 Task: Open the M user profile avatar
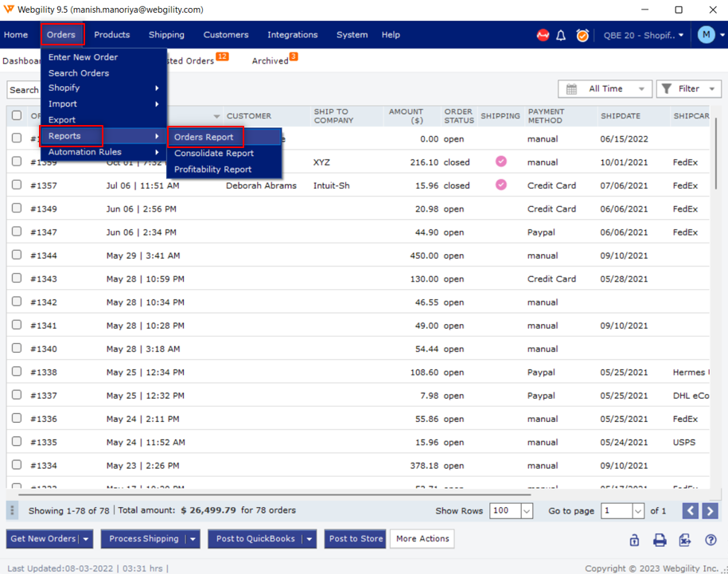[707, 35]
